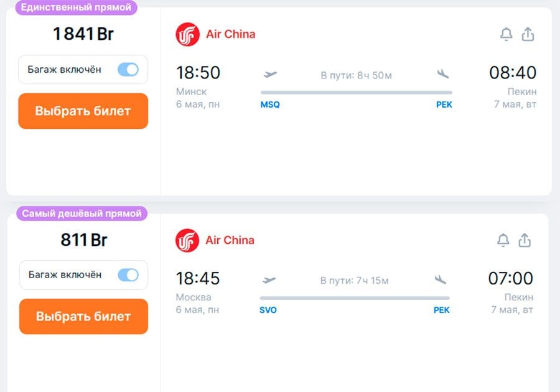
Task: Click the 'Самый дешёвый прямой' badge
Action: tap(82, 213)
